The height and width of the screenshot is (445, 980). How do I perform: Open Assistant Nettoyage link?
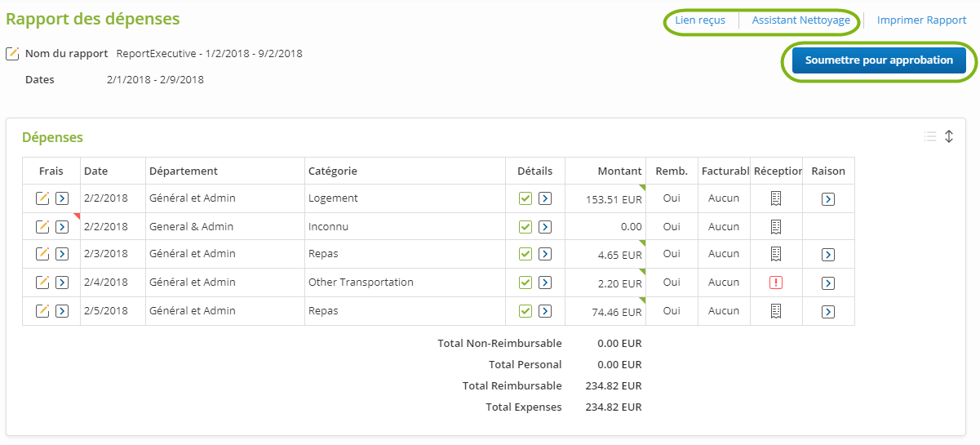coord(801,20)
